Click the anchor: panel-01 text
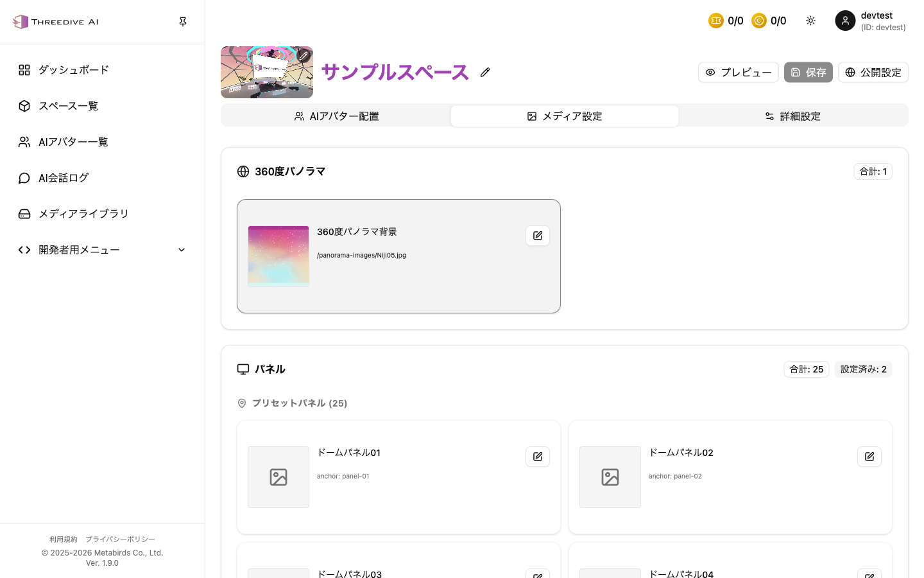 pyautogui.click(x=343, y=476)
